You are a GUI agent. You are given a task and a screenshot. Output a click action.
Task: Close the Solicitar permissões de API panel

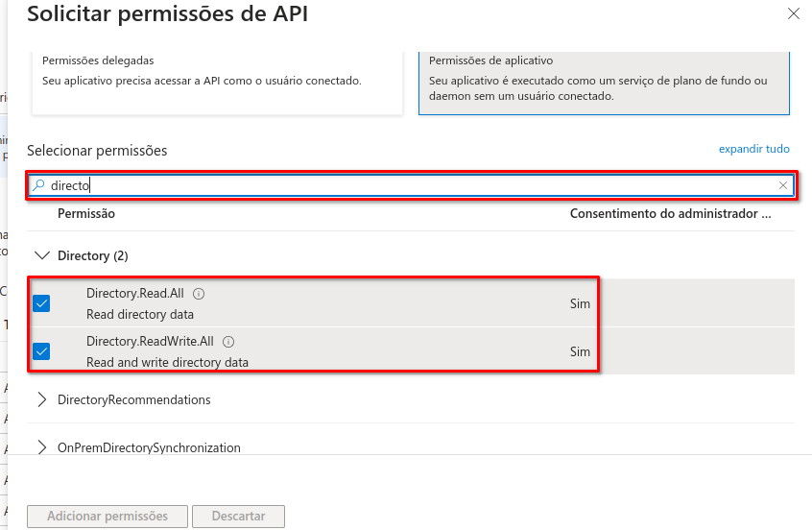[x=793, y=13]
